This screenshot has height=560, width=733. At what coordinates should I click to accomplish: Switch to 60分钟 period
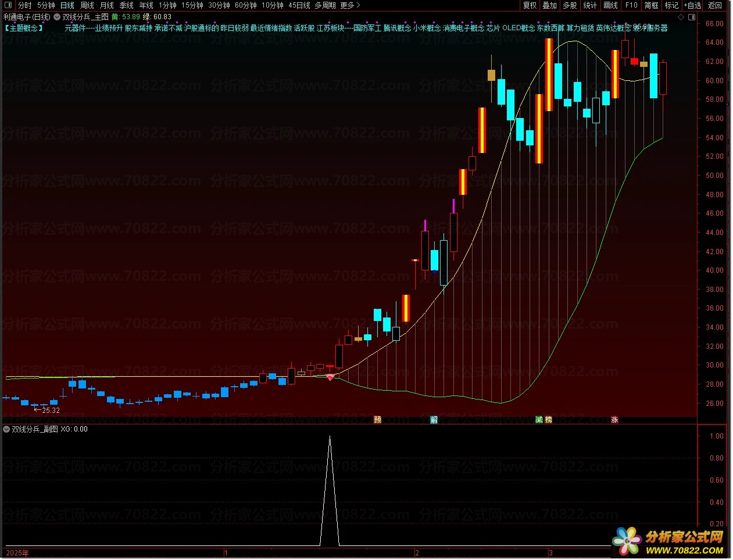tap(246, 5)
